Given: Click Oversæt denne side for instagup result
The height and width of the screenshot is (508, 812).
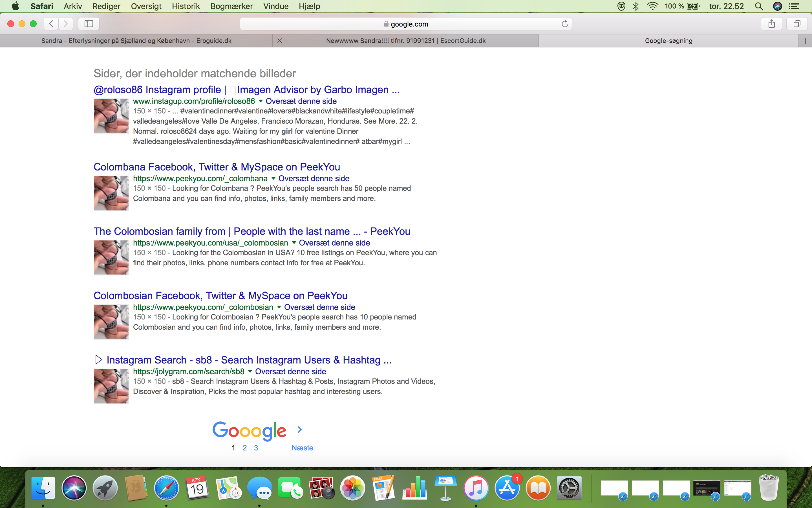Looking at the screenshot, I should pos(301,101).
